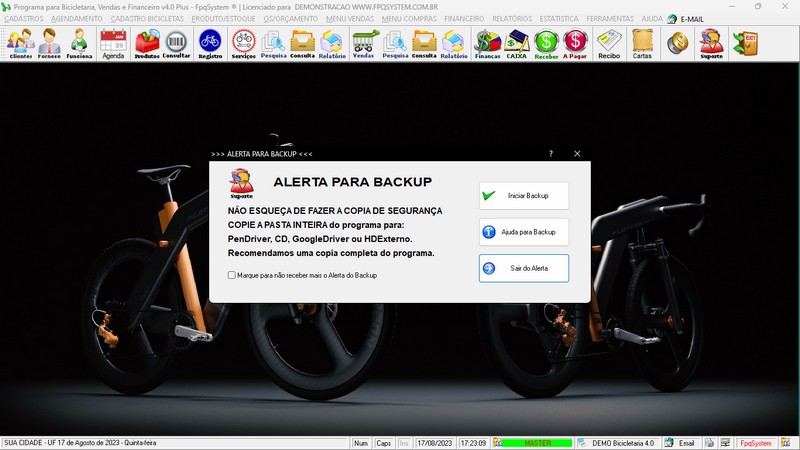Viewport: 800px width, 450px height.
Task: Open the FINANCEIRO menu
Action: pyautogui.click(x=464, y=18)
